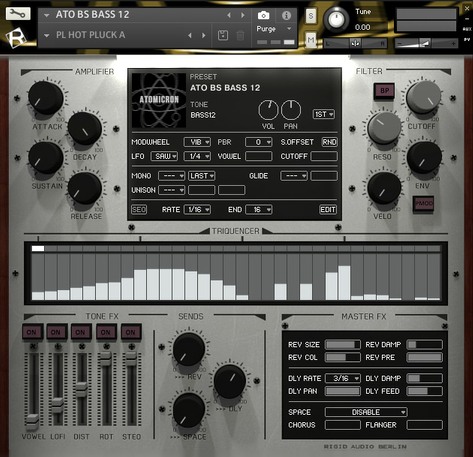
Task: Open the DLY RATE 3/16 dropdown
Action: click(x=342, y=378)
